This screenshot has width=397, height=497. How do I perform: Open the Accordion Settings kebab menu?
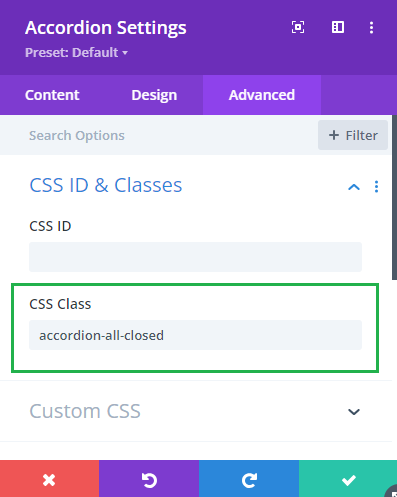[371, 28]
